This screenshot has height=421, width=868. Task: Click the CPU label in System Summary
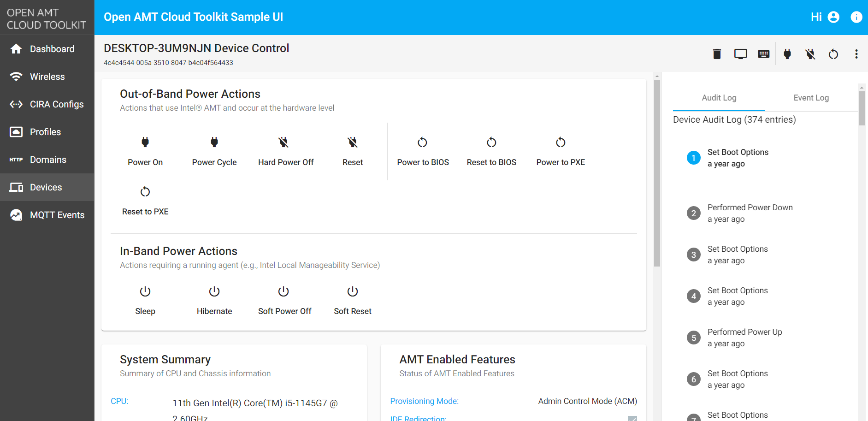click(119, 401)
